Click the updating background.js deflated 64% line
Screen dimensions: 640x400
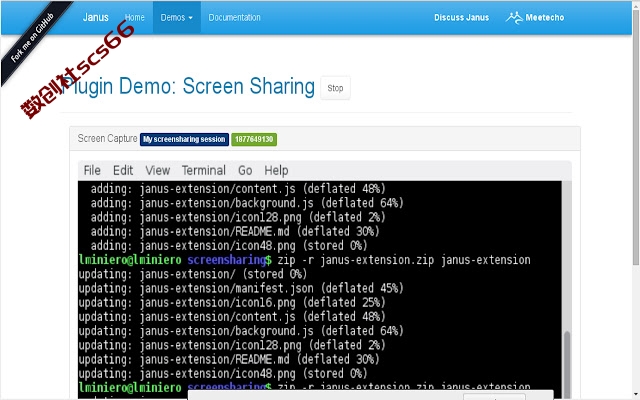click(241, 331)
